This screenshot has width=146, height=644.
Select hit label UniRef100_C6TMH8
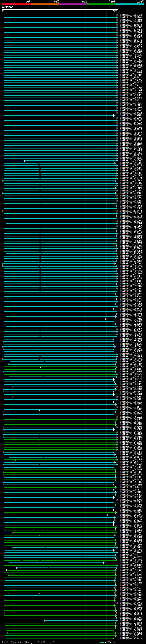coord(131,27)
